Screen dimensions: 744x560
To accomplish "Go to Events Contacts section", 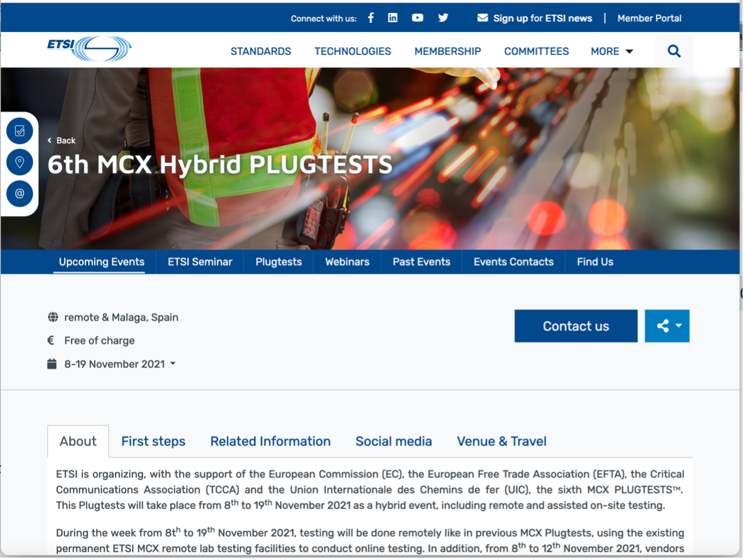I will (x=514, y=262).
